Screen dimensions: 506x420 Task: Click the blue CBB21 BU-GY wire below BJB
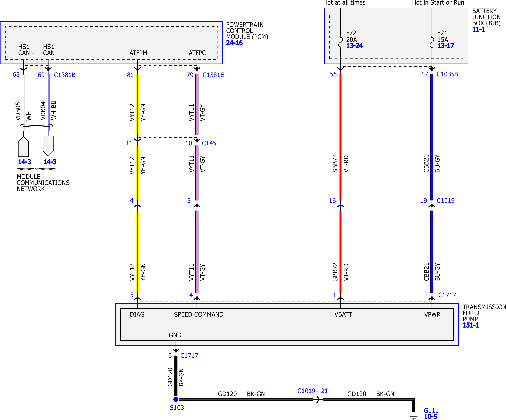[x=432, y=137]
